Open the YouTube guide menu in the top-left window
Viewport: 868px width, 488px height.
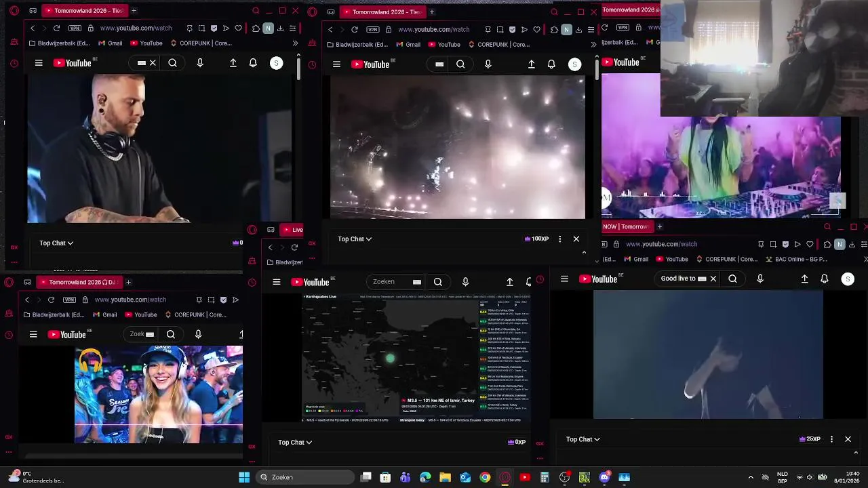[x=39, y=63]
